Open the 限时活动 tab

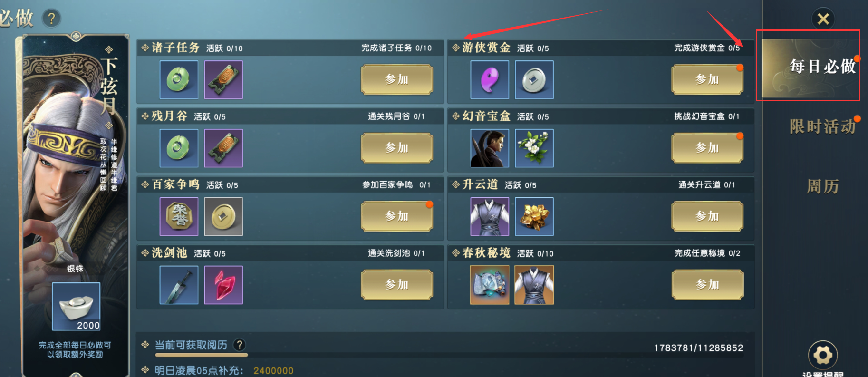click(x=822, y=126)
